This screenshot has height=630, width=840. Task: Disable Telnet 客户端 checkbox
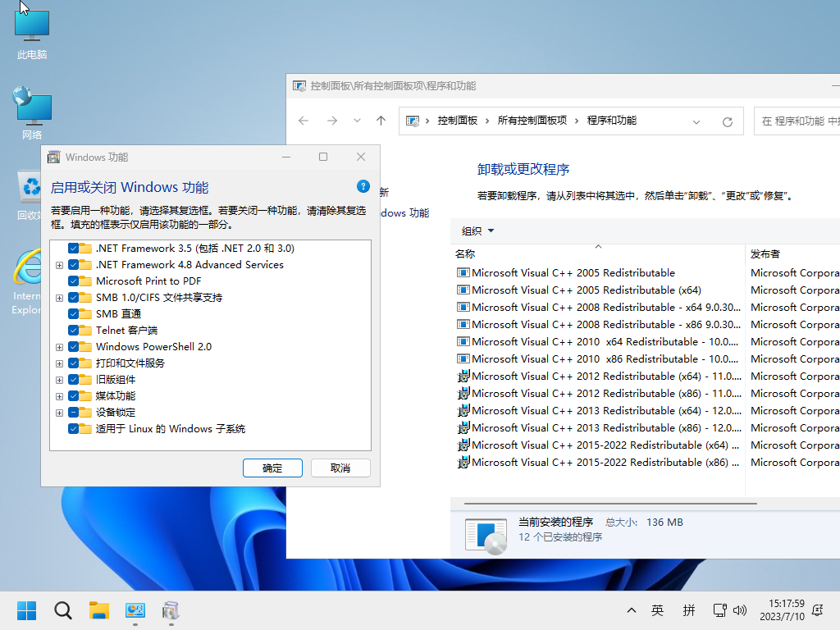click(x=73, y=330)
